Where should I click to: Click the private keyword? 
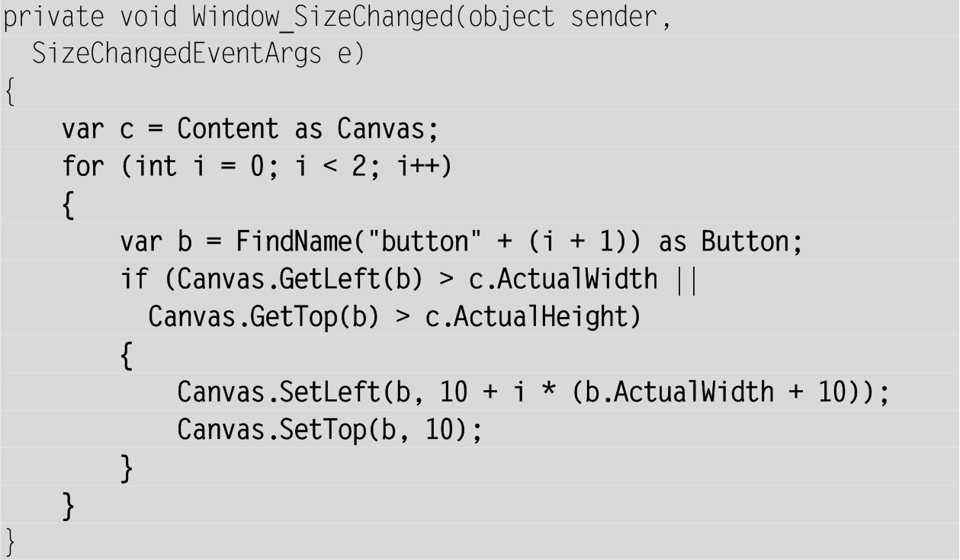47,18
